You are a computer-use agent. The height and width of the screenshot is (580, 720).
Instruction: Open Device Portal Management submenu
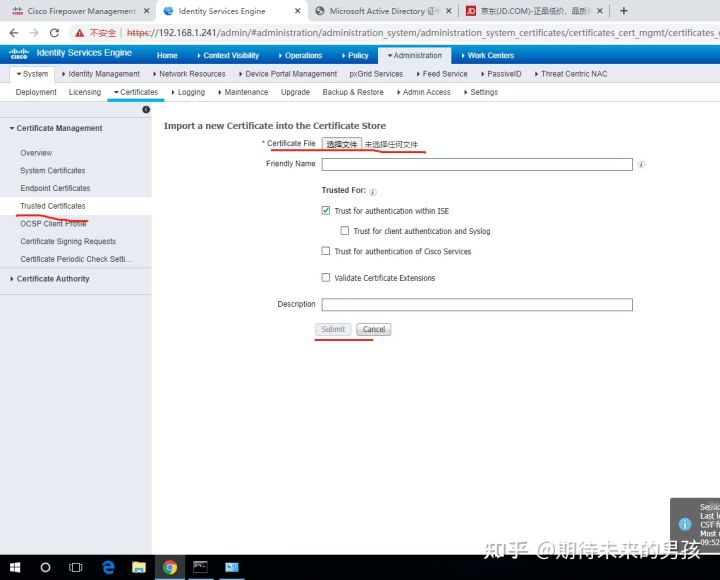[288, 73]
